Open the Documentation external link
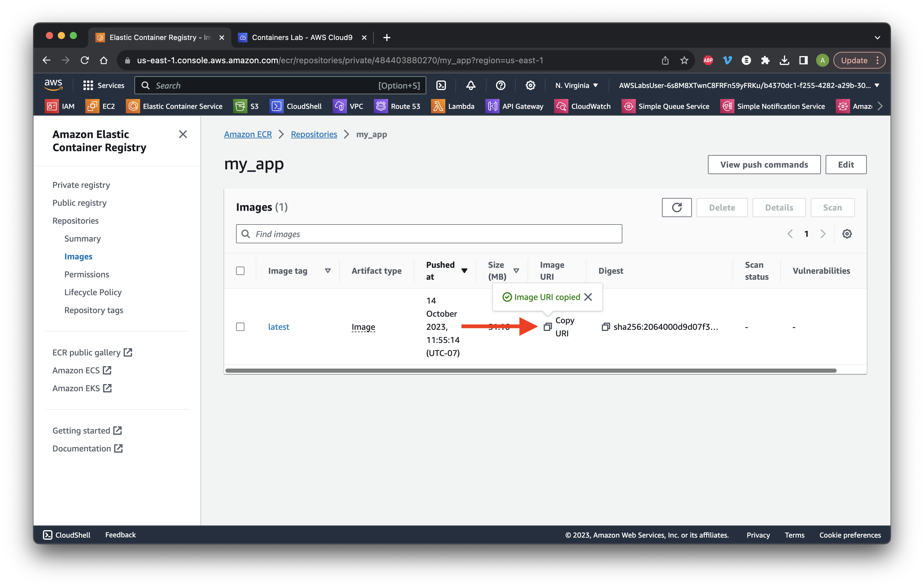 pyautogui.click(x=88, y=448)
